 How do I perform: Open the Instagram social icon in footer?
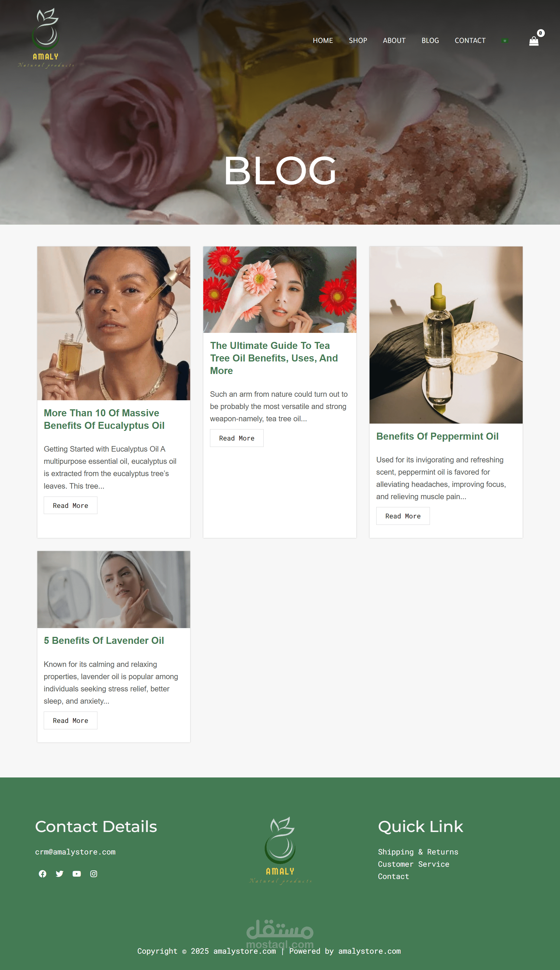click(x=93, y=873)
